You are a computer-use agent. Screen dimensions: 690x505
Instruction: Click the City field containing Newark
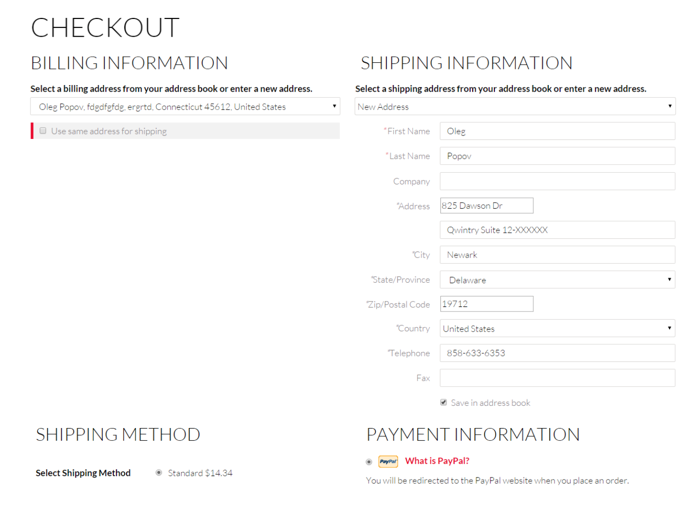point(557,255)
